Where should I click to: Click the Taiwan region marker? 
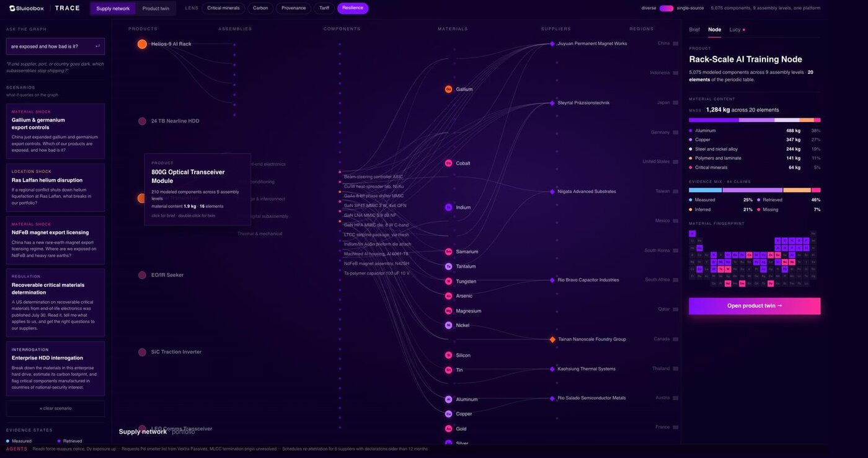pyautogui.click(x=675, y=192)
